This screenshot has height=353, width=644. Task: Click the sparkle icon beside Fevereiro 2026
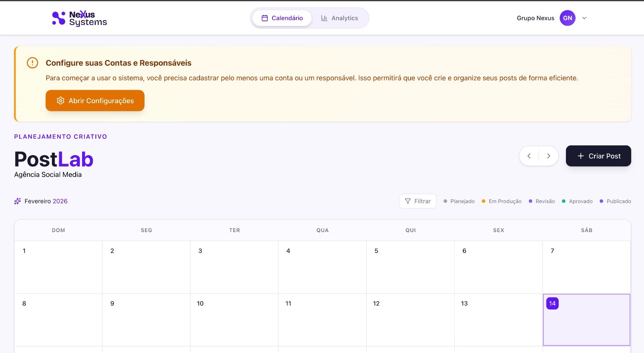(x=17, y=201)
